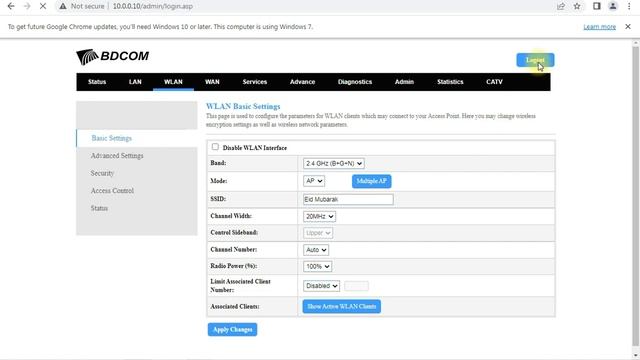640x360 pixels.
Task: Open Security in sidebar
Action: [x=102, y=173]
